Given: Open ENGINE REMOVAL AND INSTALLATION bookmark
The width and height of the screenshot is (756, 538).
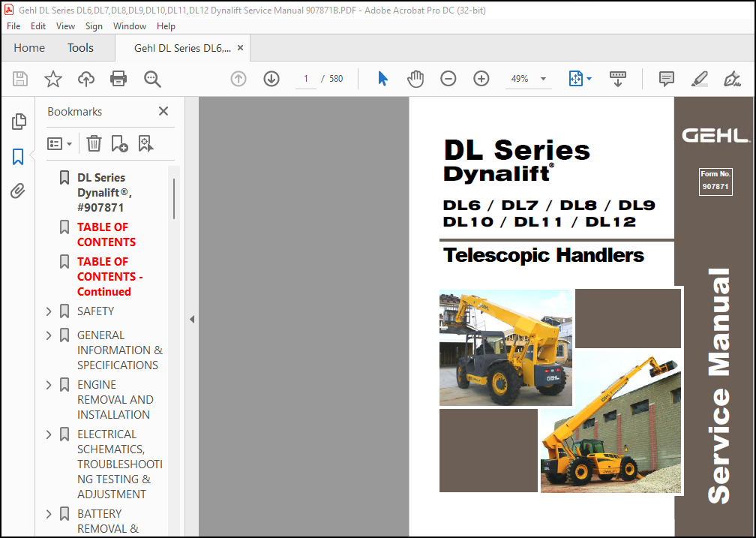Looking at the screenshot, I should coord(115,399).
